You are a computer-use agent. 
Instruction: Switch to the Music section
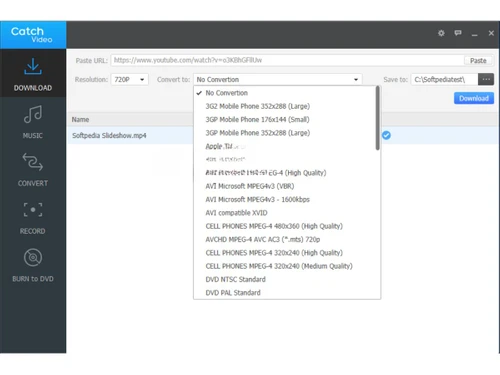(33, 122)
